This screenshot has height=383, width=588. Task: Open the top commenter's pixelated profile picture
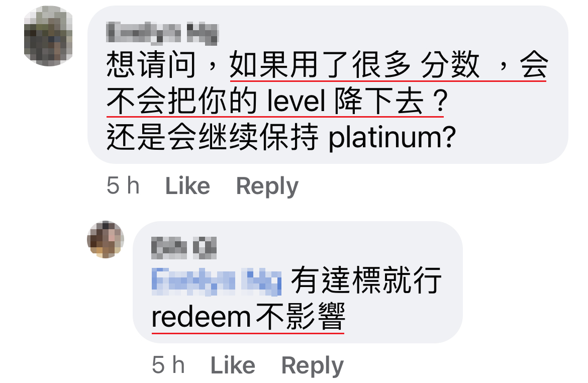point(48,36)
